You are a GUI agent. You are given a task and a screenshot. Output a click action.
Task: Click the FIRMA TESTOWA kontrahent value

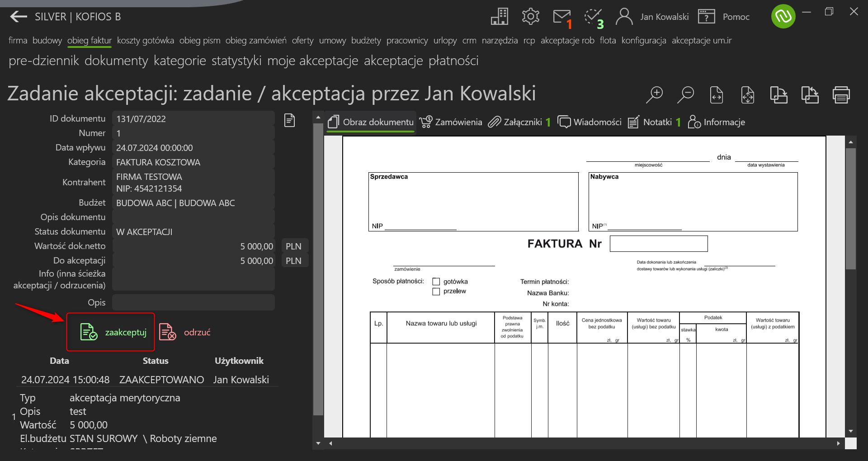149,177
